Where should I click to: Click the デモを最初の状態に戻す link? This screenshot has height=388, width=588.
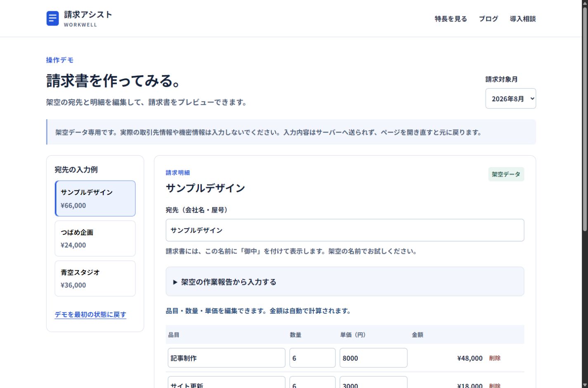(x=90, y=315)
